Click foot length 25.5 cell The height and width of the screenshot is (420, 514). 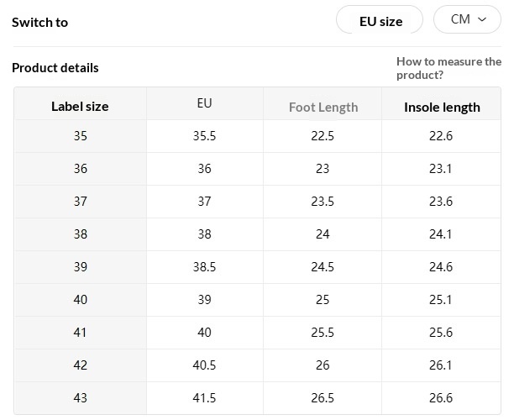323,332
